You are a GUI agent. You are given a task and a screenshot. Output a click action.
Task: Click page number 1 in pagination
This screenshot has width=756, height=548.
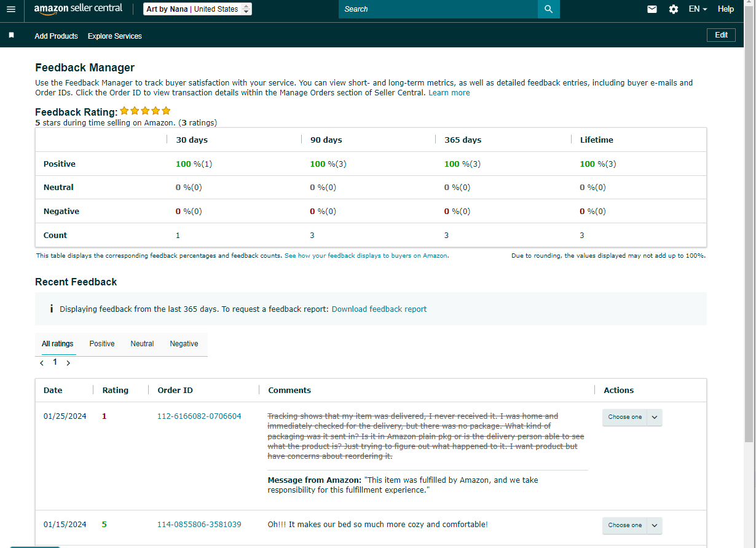pos(55,362)
